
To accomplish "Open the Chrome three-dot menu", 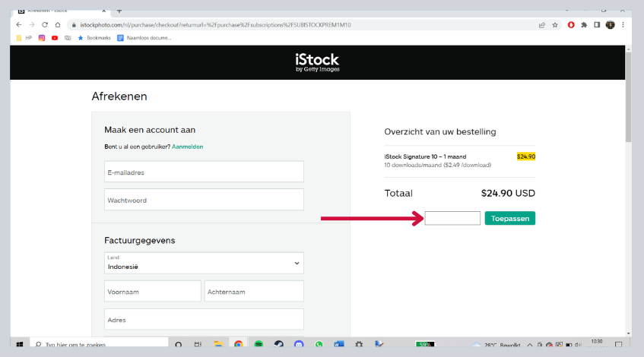I will pyautogui.click(x=623, y=25).
